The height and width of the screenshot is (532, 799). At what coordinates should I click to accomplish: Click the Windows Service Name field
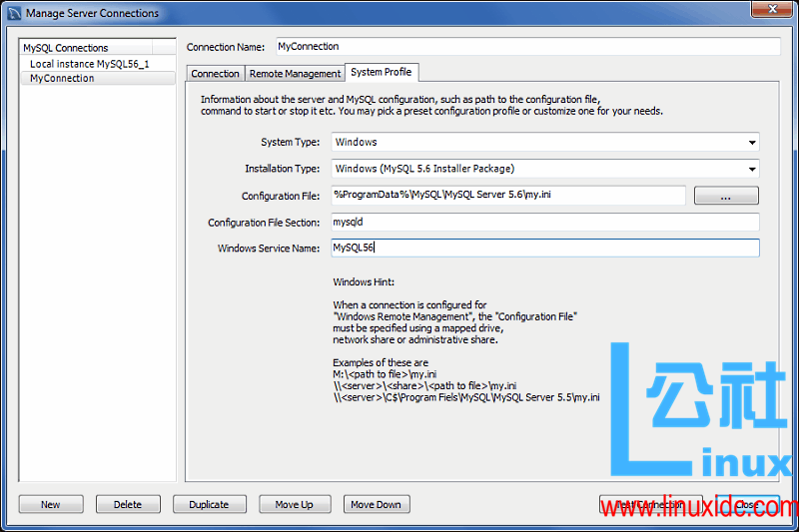(545, 248)
